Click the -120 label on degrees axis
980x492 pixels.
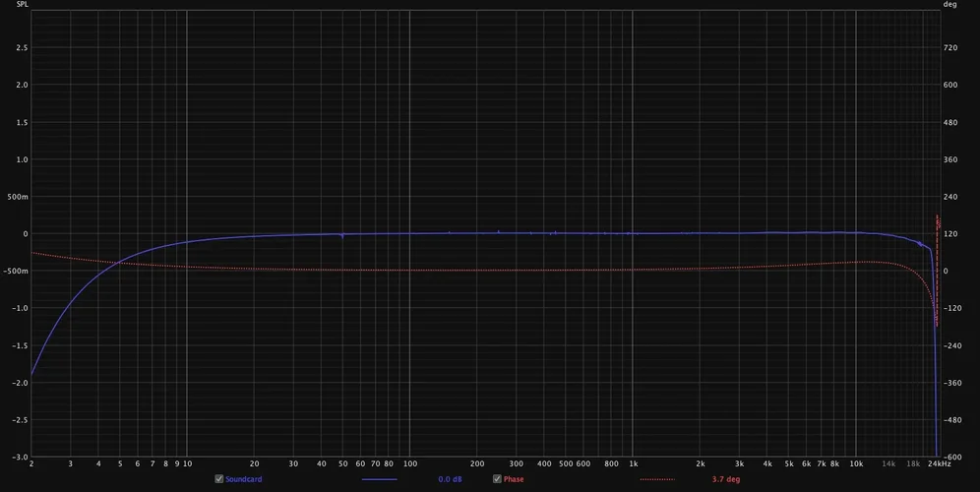(951, 308)
